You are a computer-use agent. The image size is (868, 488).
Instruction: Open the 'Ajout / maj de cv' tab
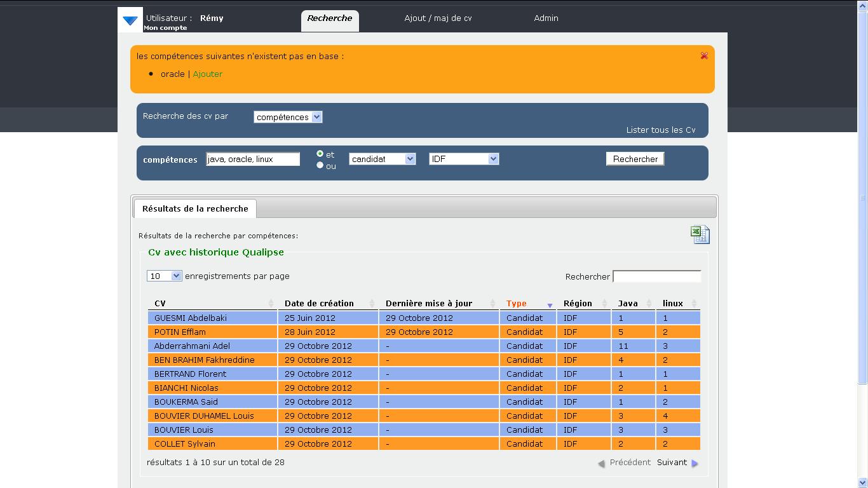(438, 18)
